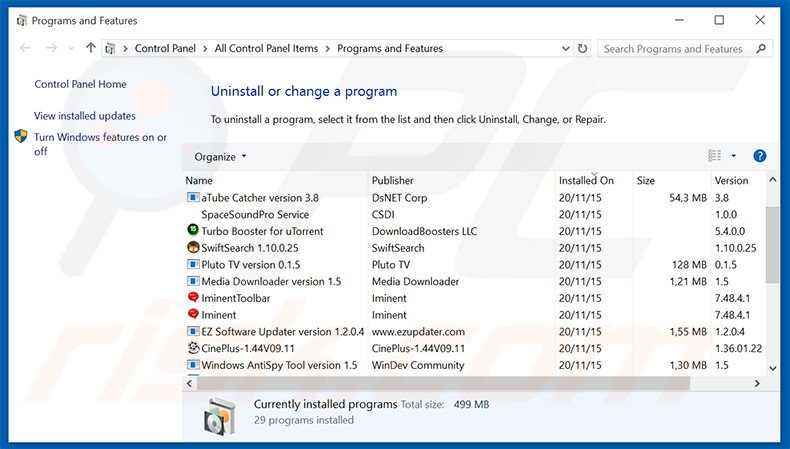The width and height of the screenshot is (790, 449).
Task: Select EZ Software Updater version 1.2.0.4
Action: pos(282,332)
